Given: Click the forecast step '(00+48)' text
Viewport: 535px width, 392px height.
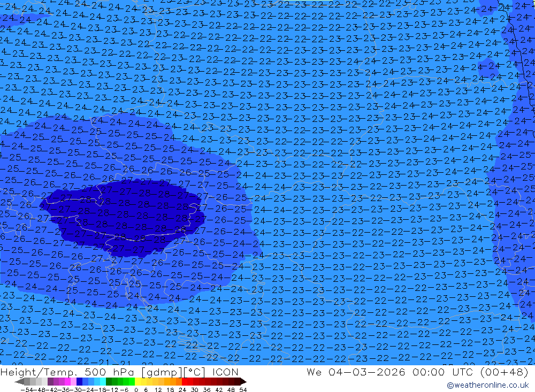Looking at the screenshot, I should click(x=504, y=372).
